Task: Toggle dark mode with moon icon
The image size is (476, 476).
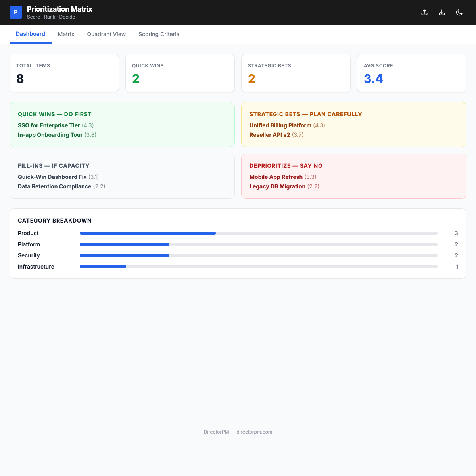Action: (x=459, y=12)
